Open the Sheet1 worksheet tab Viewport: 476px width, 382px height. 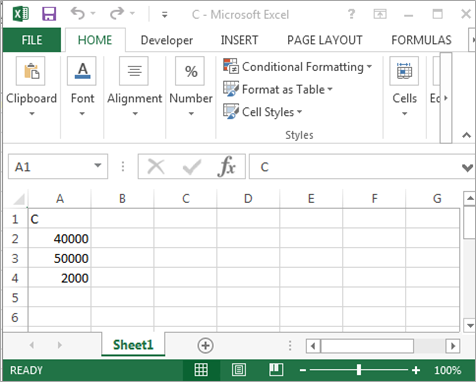[133, 345]
